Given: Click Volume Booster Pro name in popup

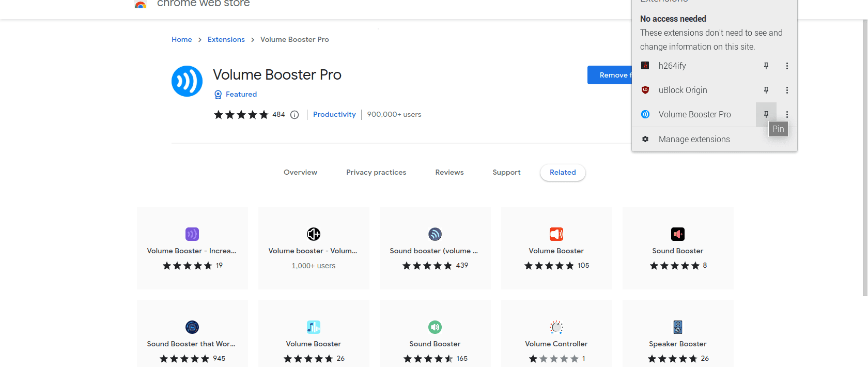Looking at the screenshot, I should tap(695, 114).
